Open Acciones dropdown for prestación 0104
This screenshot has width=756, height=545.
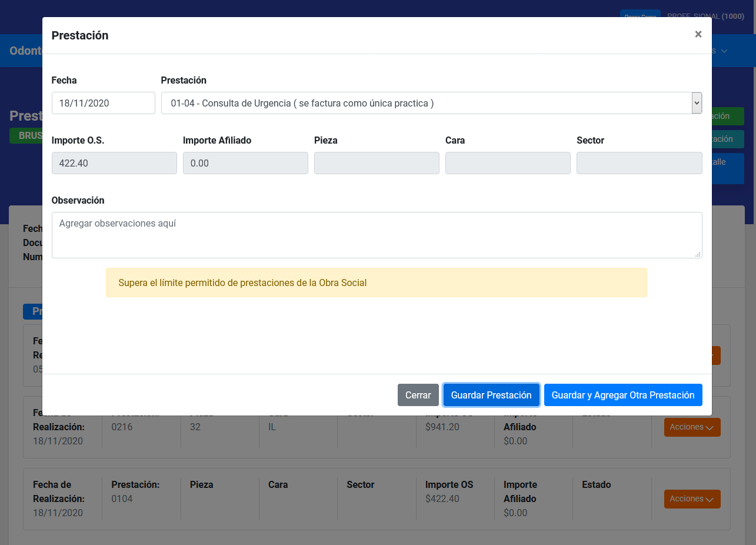pyautogui.click(x=692, y=499)
